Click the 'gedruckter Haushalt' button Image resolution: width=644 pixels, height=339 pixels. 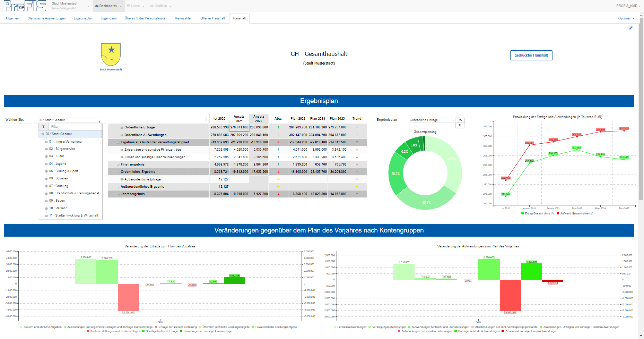[531, 55]
